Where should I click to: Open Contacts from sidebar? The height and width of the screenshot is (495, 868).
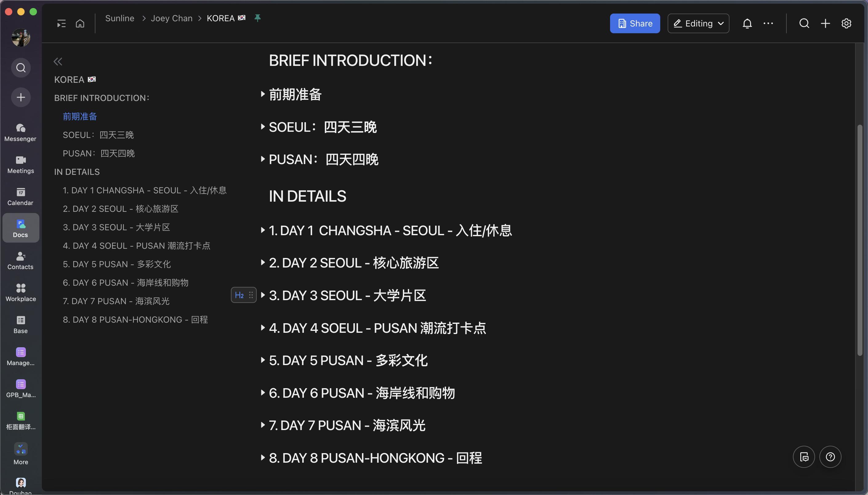pos(20,259)
